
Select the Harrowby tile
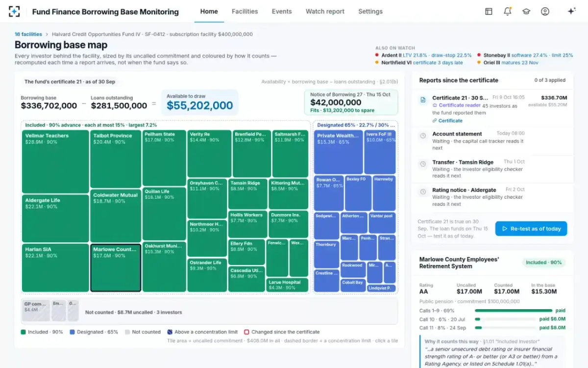click(x=384, y=193)
